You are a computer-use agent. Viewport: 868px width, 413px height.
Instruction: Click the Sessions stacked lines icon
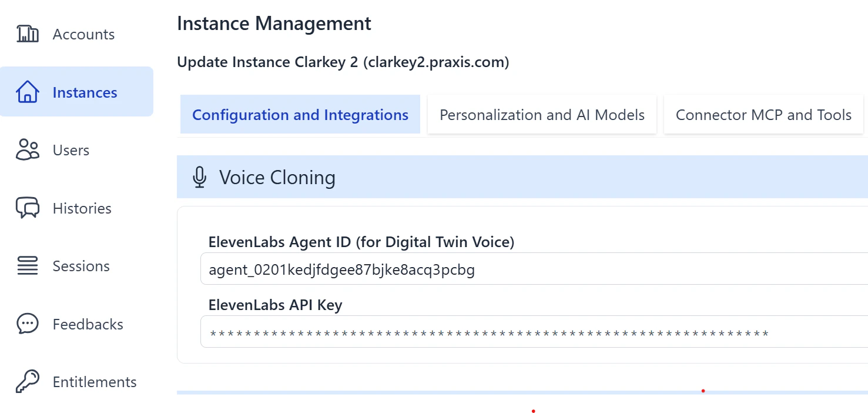coord(28,266)
